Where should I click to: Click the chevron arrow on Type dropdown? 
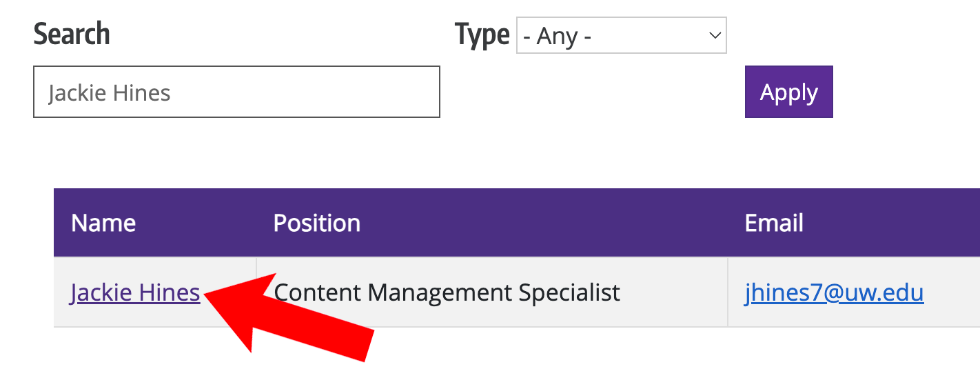click(714, 35)
